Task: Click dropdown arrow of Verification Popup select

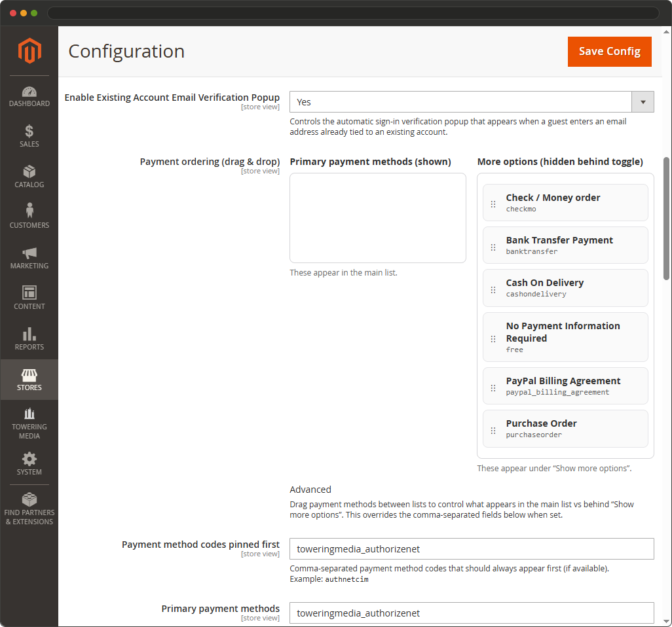Action: 643,102
